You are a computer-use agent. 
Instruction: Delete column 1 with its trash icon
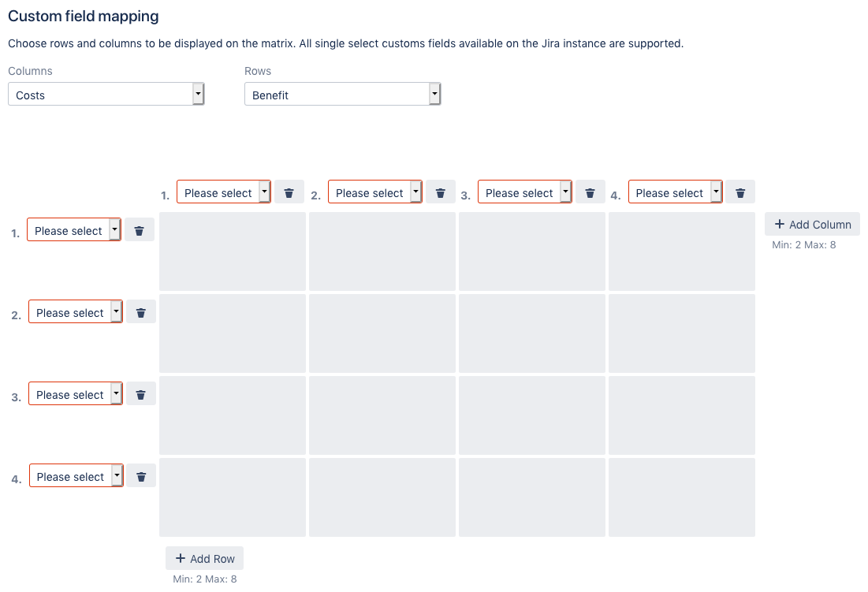tap(289, 192)
